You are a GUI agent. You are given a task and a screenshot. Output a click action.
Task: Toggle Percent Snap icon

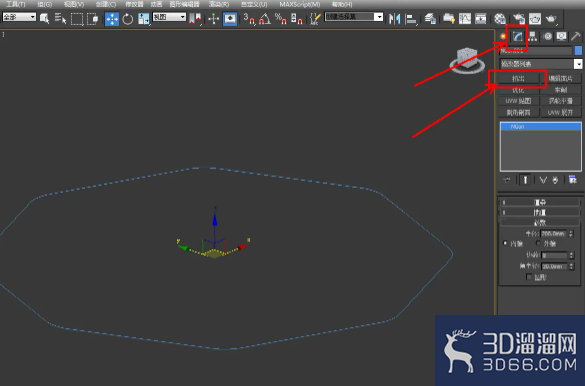click(x=281, y=18)
